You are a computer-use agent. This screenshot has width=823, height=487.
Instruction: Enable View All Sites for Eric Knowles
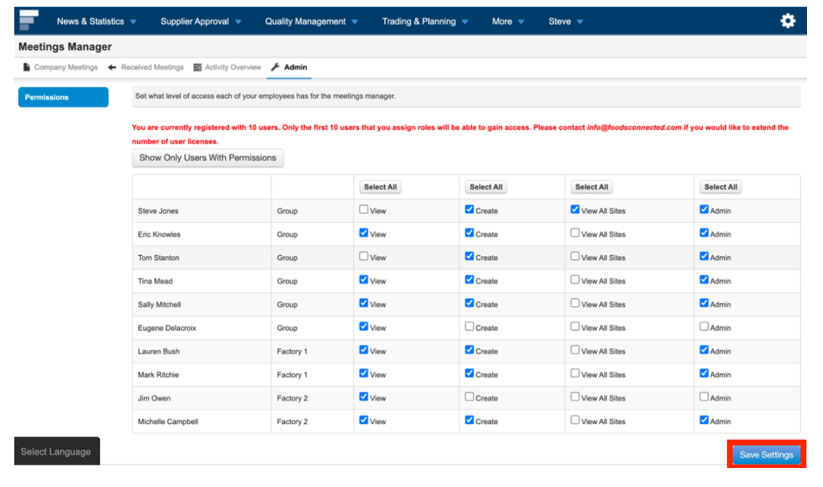click(x=575, y=232)
